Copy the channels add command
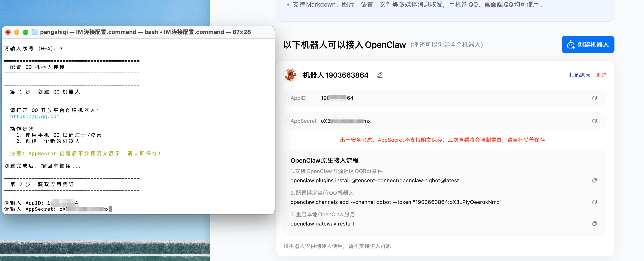 (594, 202)
